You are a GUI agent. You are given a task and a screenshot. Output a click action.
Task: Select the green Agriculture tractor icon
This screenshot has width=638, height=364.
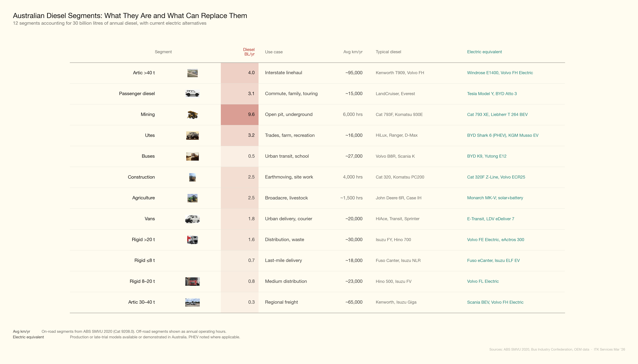pyautogui.click(x=192, y=198)
